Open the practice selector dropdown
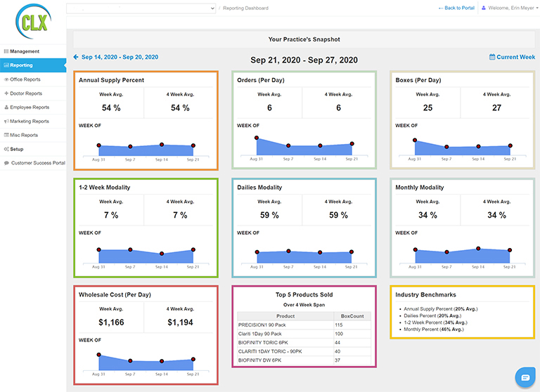Screen dimensions: 540x392 141,8
